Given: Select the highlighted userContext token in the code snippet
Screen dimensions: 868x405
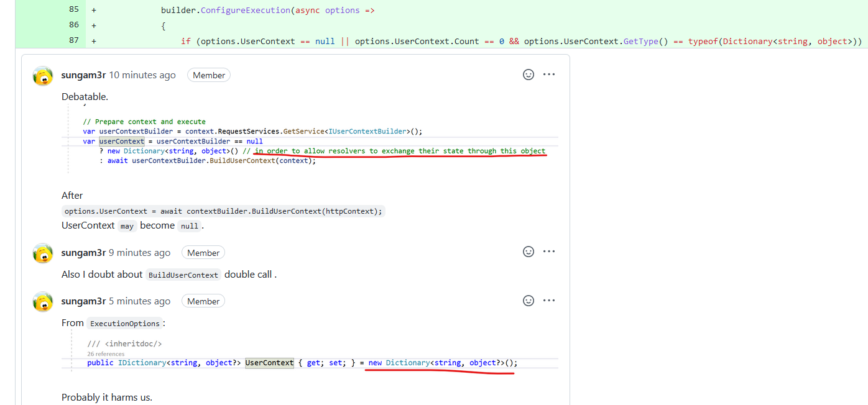Looking at the screenshot, I should tap(121, 141).
